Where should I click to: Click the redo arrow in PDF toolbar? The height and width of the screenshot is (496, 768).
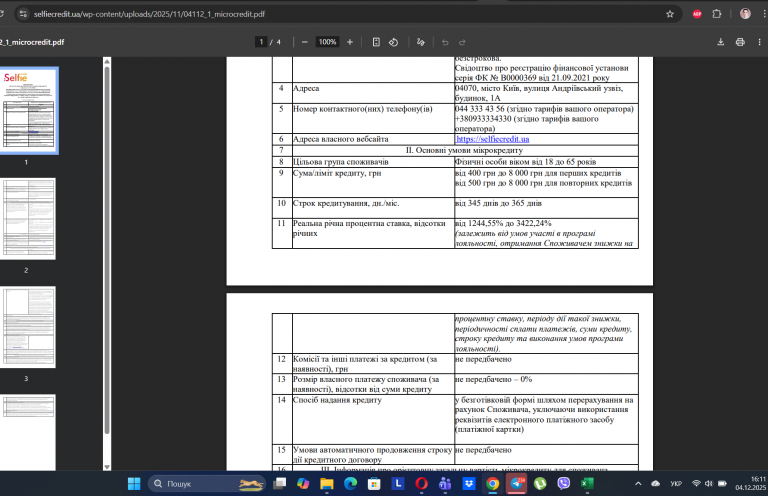point(462,42)
